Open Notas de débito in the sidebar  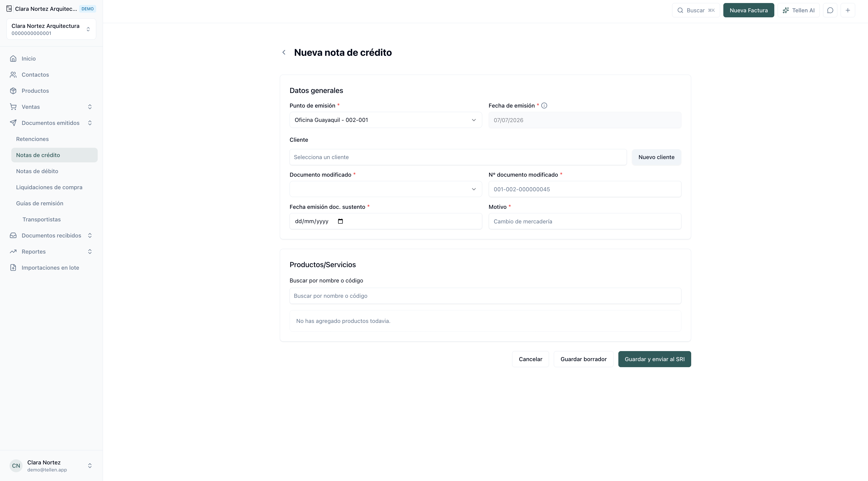point(54,171)
